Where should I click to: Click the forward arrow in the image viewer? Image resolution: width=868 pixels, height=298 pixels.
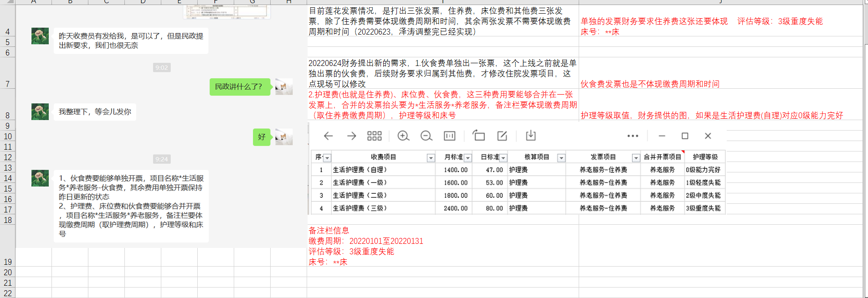coord(351,136)
